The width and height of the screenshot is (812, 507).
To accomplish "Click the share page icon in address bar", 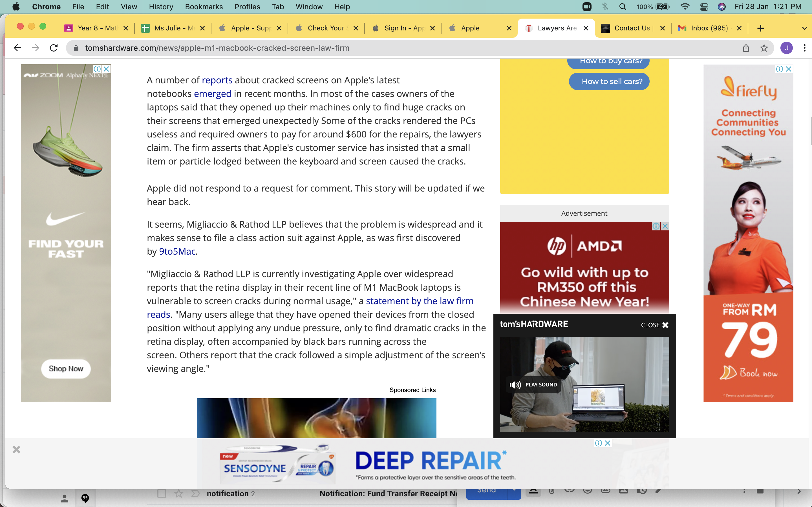I will click(x=745, y=48).
